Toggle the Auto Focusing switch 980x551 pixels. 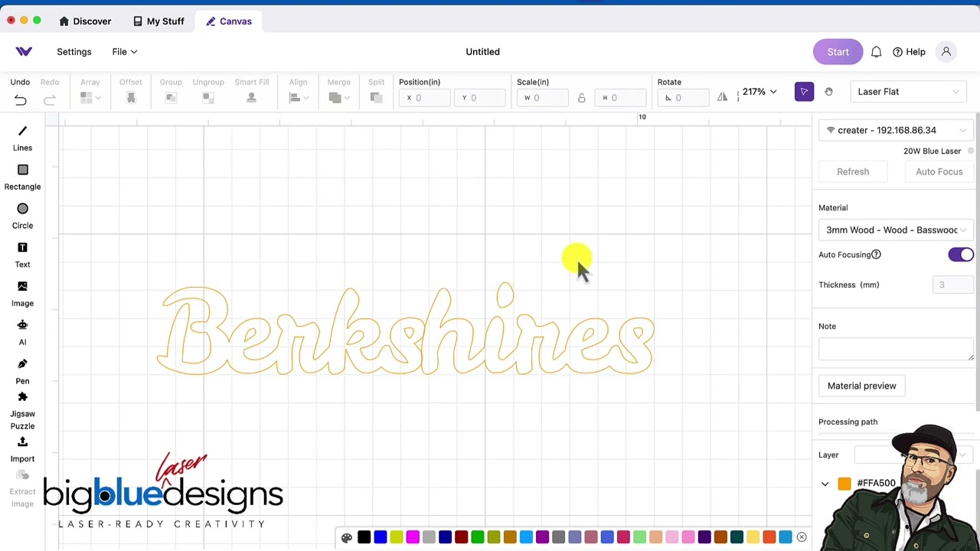click(961, 255)
